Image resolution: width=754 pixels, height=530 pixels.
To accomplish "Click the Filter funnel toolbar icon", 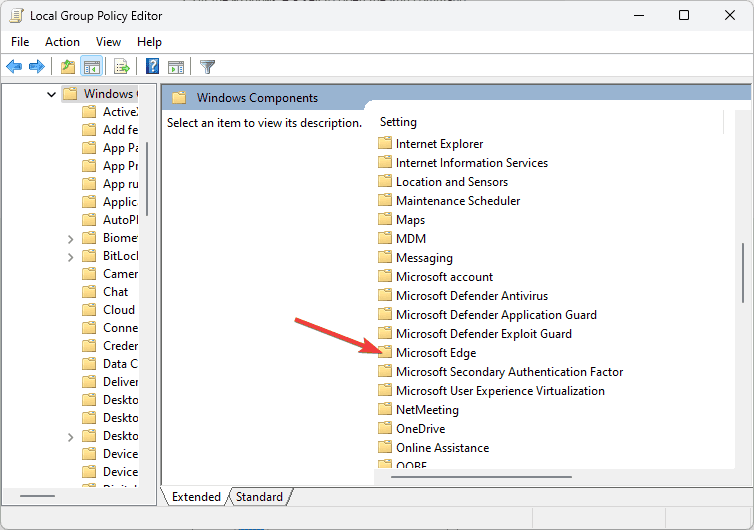I will click(207, 67).
